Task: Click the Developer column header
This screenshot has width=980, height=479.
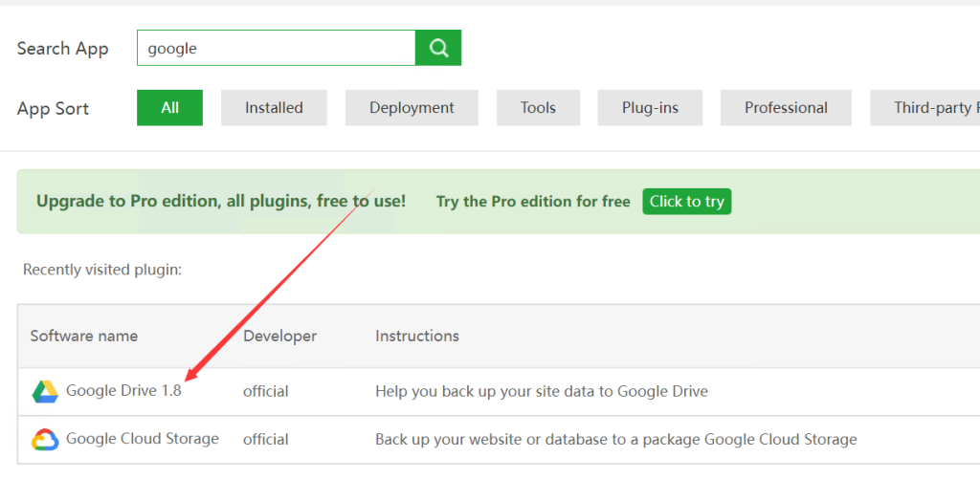Action: point(280,336)
